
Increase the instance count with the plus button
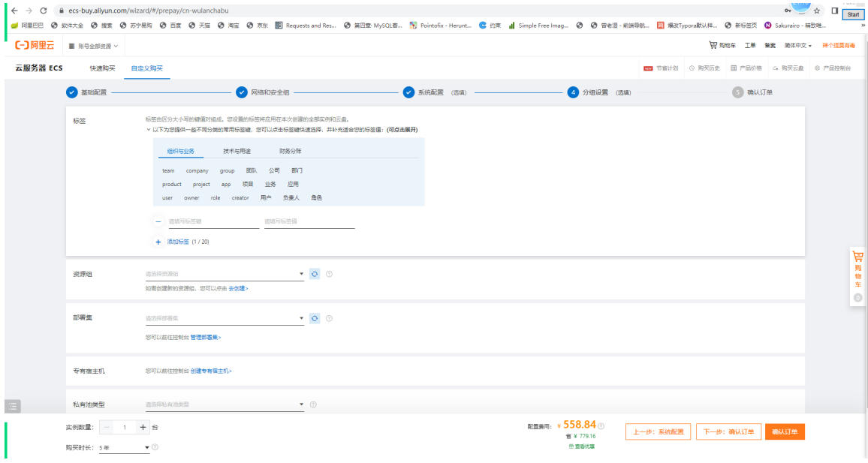143,427
